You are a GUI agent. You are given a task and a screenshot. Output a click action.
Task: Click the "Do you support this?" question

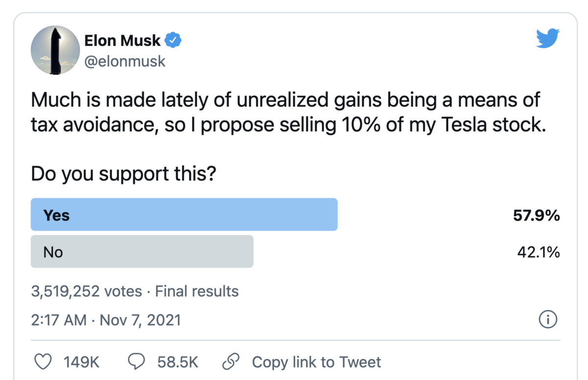click(123, 174)
